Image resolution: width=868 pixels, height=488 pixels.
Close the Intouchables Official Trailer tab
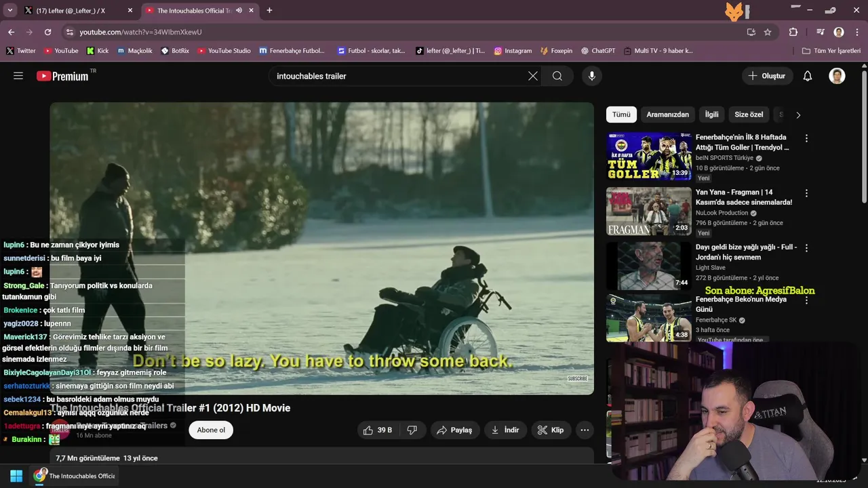point(252,10)
